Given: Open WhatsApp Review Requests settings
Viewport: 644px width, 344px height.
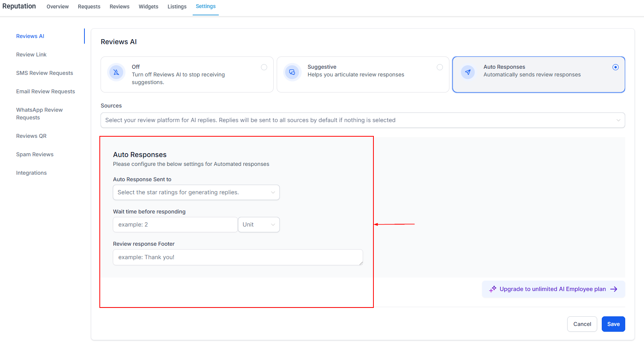Looking at the screenshot, I should [x=40, y=114].
